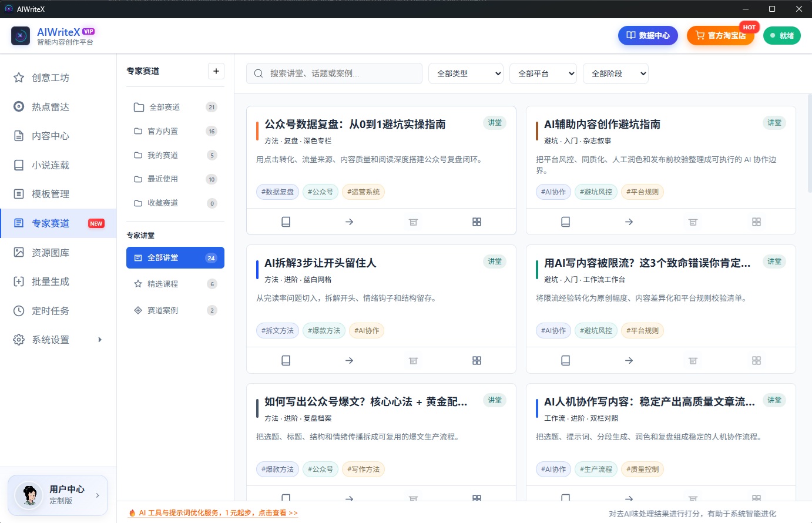Click the #运营系统 tag

pyautogui.click(x=363, y=192)
